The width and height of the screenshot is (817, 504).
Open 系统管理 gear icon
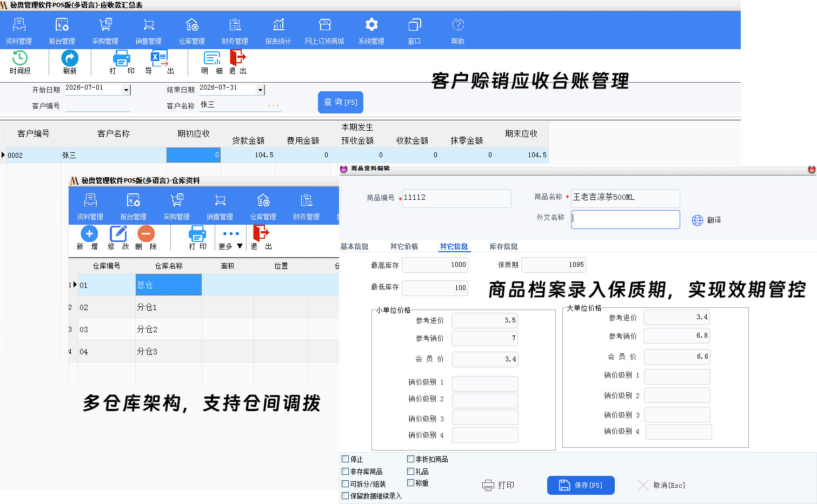(371, 25)
